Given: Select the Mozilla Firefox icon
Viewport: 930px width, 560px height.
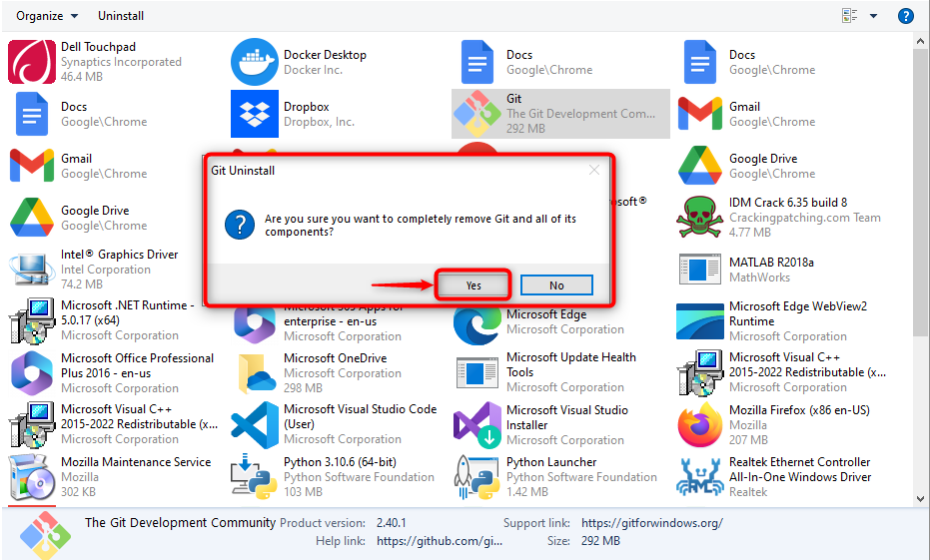Looking at the screenshot, I should point(700,425).
